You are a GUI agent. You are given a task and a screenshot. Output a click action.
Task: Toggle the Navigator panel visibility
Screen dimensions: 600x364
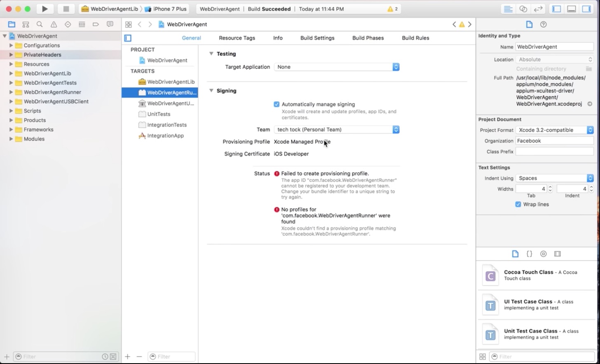coord(557,9)
